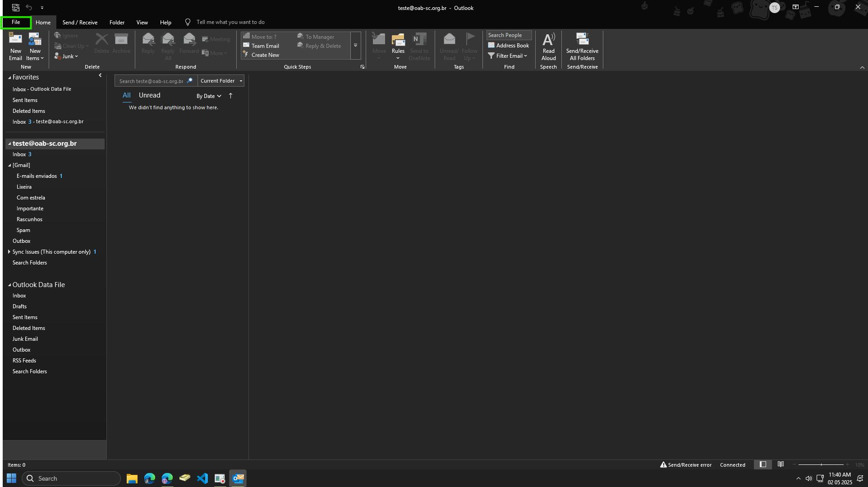Start Read Aloud
This screenshot has height=487, width=868.
tap(548, 46)
